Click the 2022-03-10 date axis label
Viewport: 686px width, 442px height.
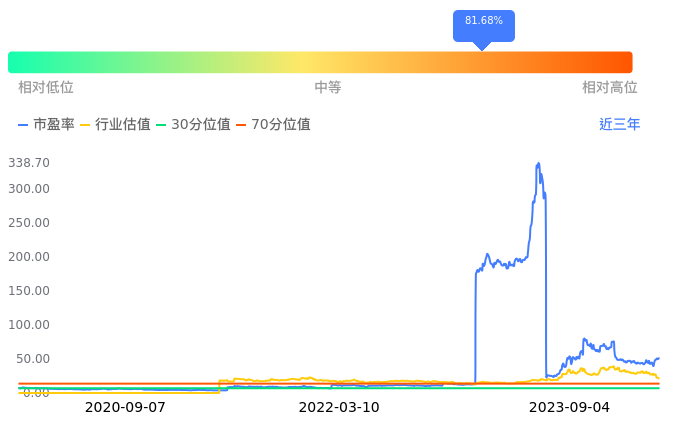[340, 408]
